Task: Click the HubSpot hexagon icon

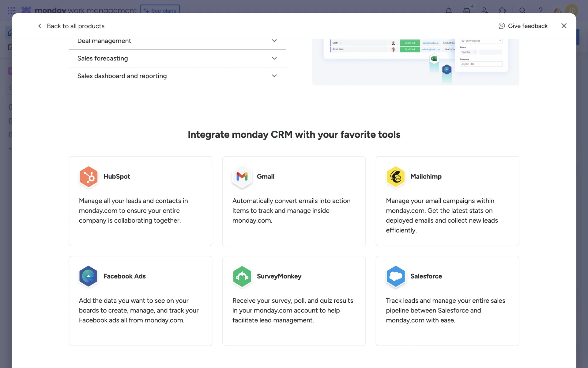Action: point(89,177)
